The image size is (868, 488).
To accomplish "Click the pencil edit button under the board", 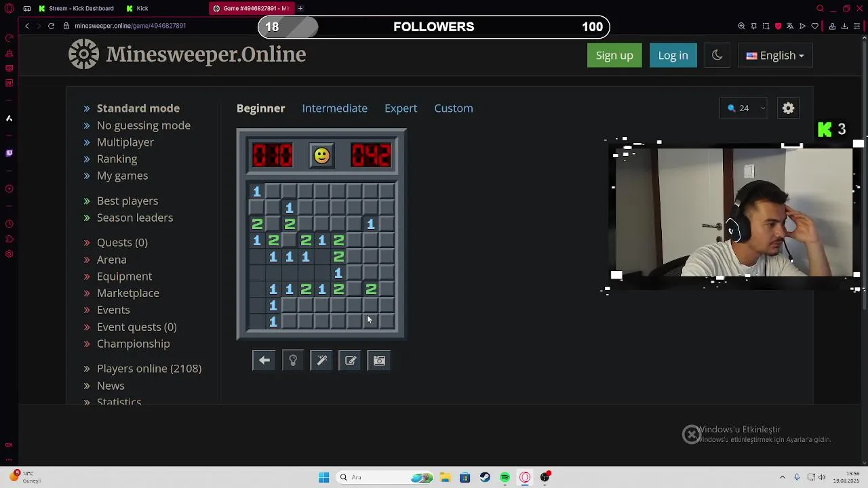I will click(x=351, y=361).
